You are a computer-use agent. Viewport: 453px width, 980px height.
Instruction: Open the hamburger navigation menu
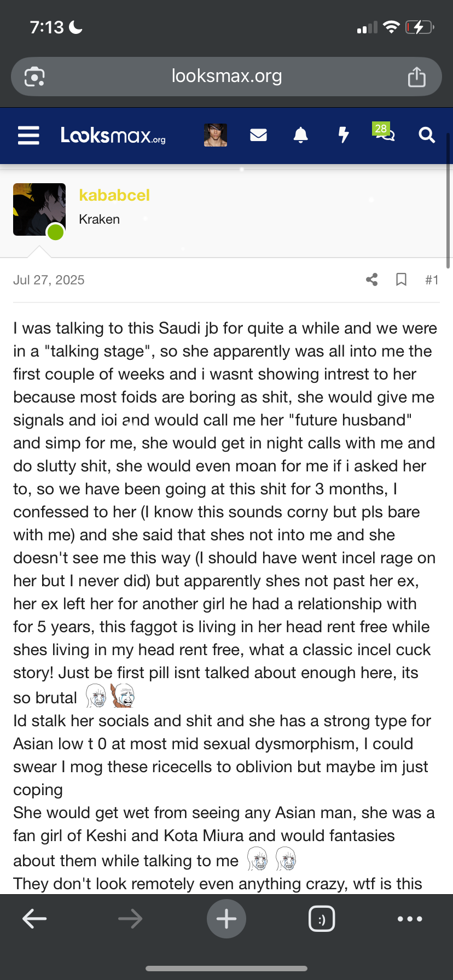click(x=28, y=135)
